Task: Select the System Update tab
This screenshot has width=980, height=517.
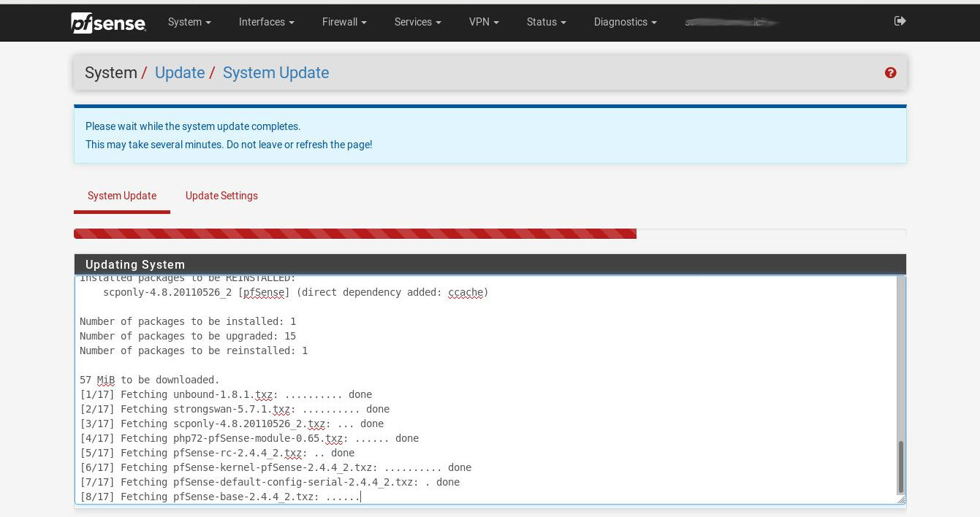Action: point(122,196)
